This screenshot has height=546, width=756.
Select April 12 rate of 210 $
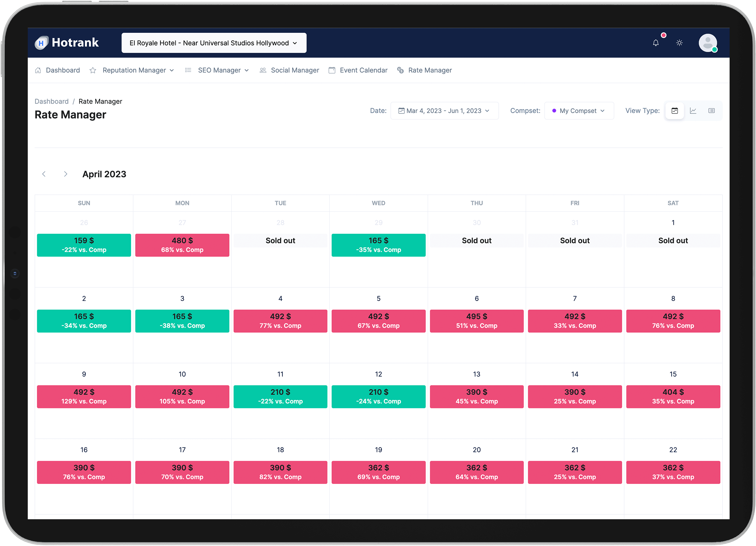click(x=378, y=396)
